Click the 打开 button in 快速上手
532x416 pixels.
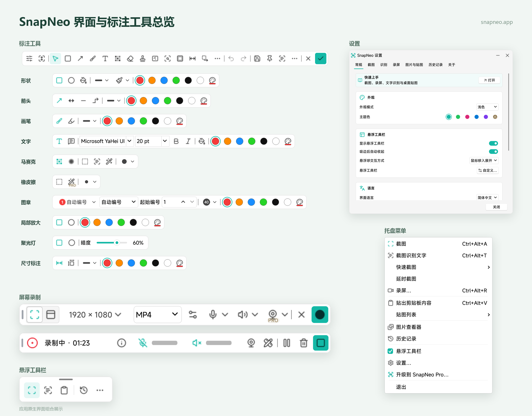[489, 80]
